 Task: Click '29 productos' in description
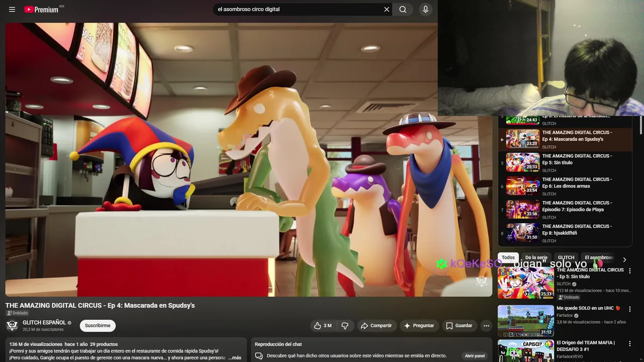[x=104, y=344]
